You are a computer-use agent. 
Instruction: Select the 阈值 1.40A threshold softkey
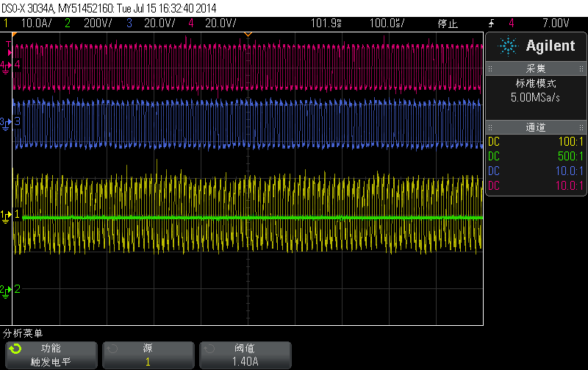pyautogui.click(x=245, y=355)
